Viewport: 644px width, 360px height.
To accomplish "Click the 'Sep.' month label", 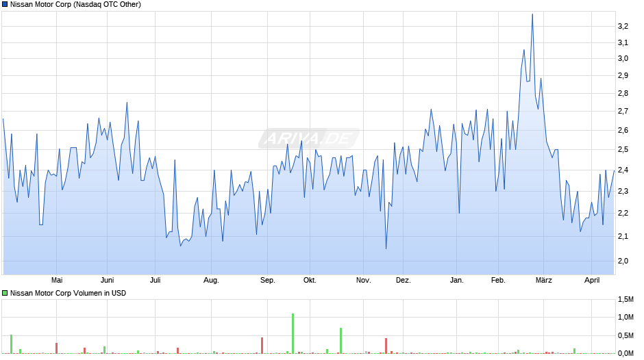I will 267,280.
